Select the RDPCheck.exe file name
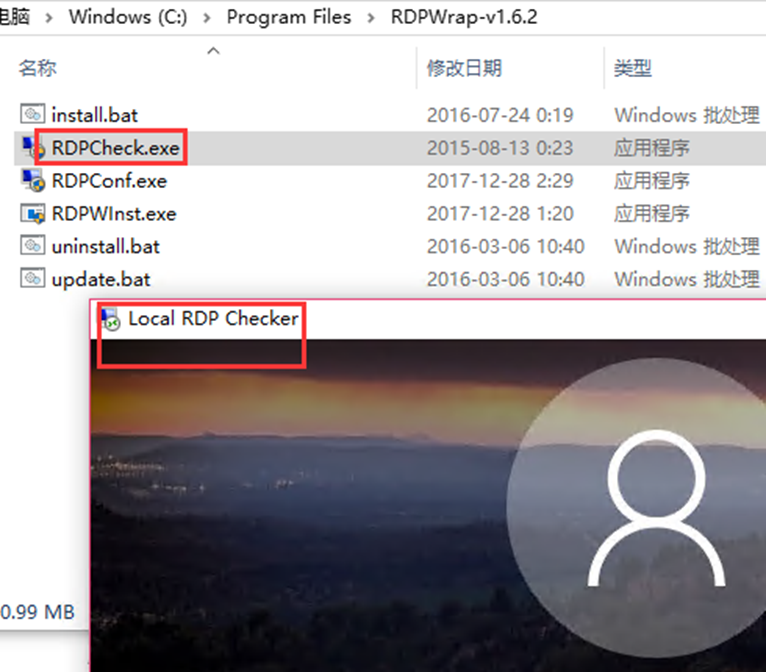The image size is (766, 672). pyautogui.click(x=115, y=148)
